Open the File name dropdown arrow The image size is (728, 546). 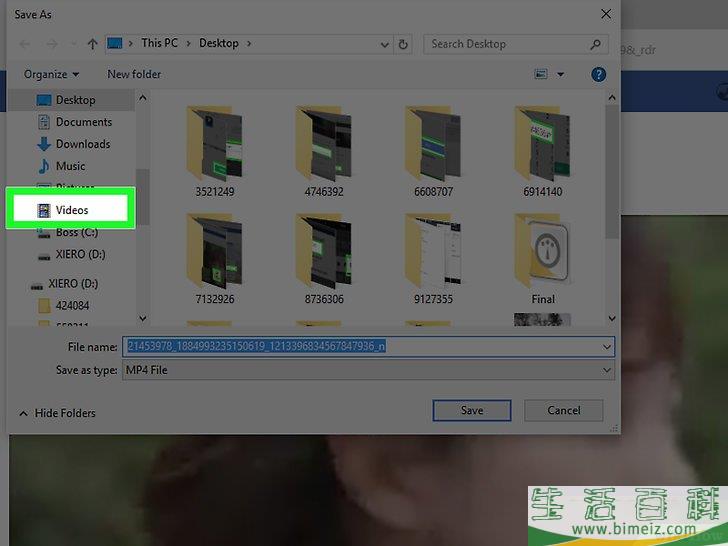click(x=607, y=347)
